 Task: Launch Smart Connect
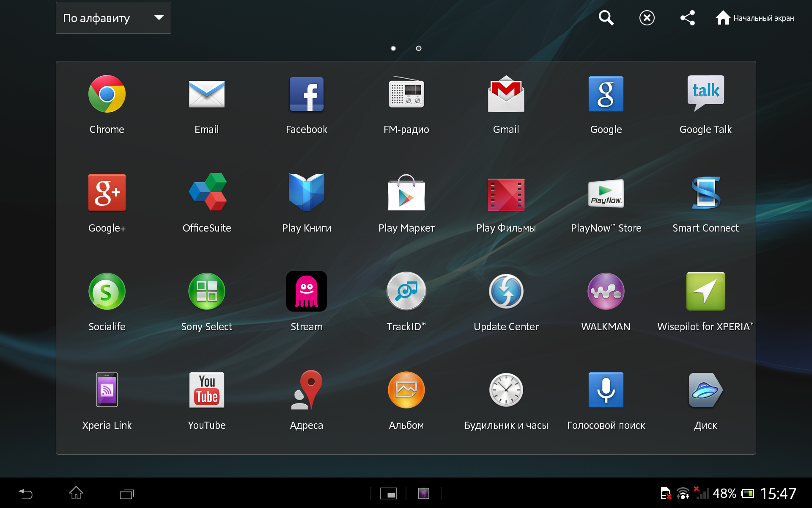click(x=706, y=193)
